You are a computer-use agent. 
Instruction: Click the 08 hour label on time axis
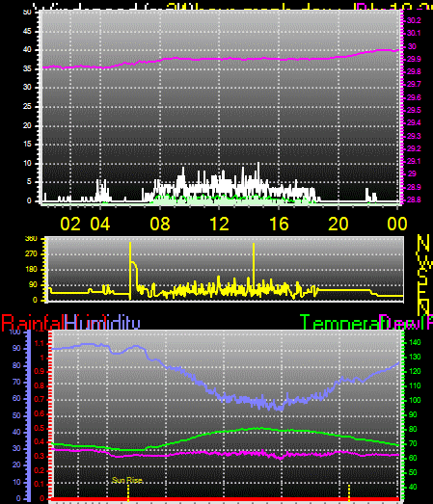point(160,224)
